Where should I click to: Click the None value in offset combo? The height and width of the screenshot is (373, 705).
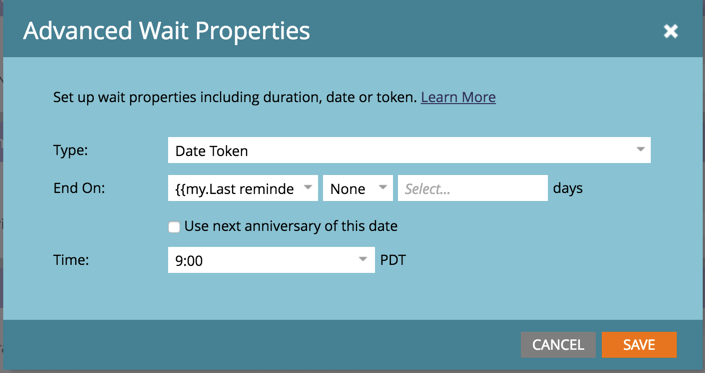(348, 189)
